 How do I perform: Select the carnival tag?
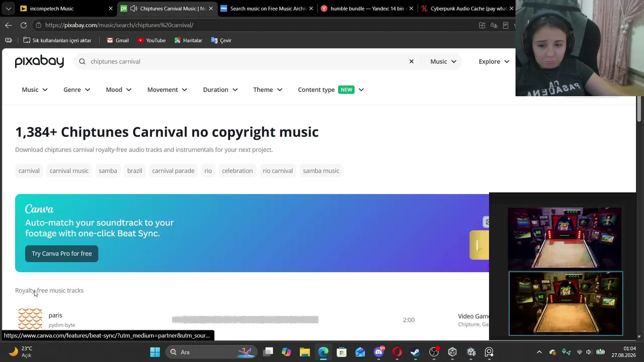(29, 170)
